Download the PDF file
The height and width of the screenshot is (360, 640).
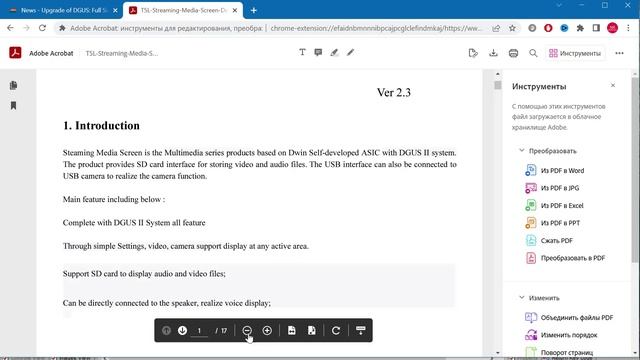point(493,53)
